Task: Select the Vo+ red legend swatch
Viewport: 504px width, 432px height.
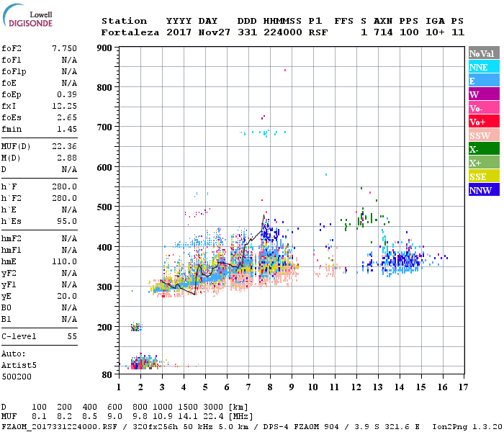Action: point(484,122)
